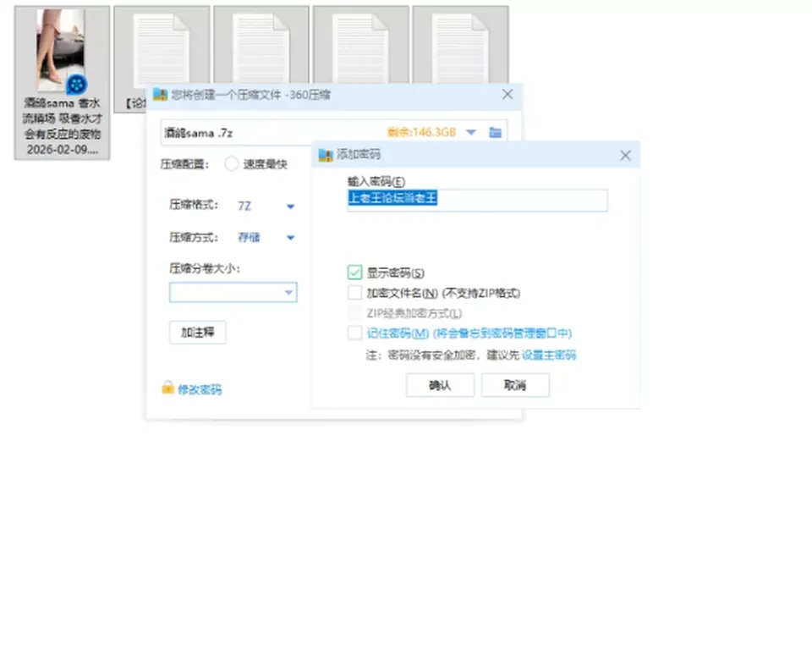Enable the 加密文件名 checkbox
The width and height of the screenshot is (812, 650).
(354, 293)
